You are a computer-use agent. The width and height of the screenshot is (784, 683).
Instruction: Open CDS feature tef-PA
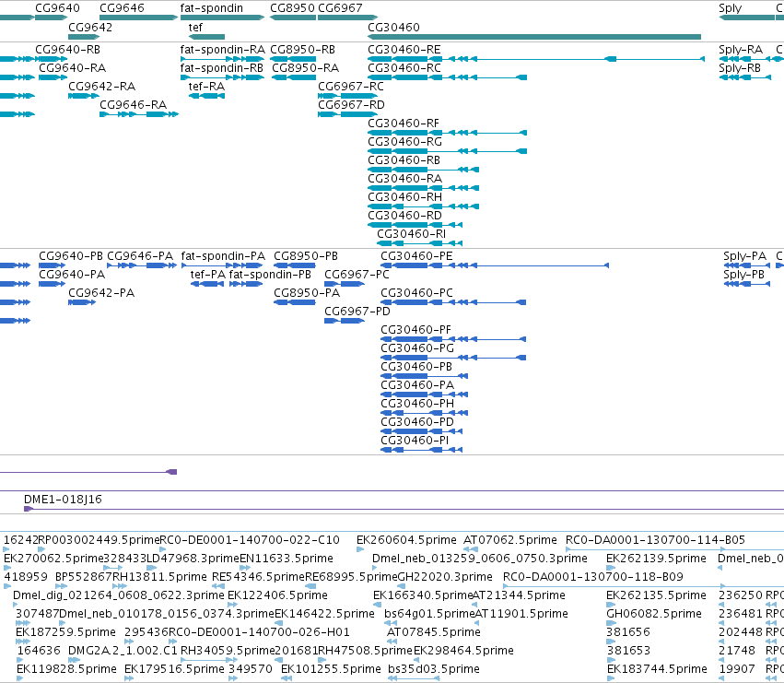[x=208, y=275]
